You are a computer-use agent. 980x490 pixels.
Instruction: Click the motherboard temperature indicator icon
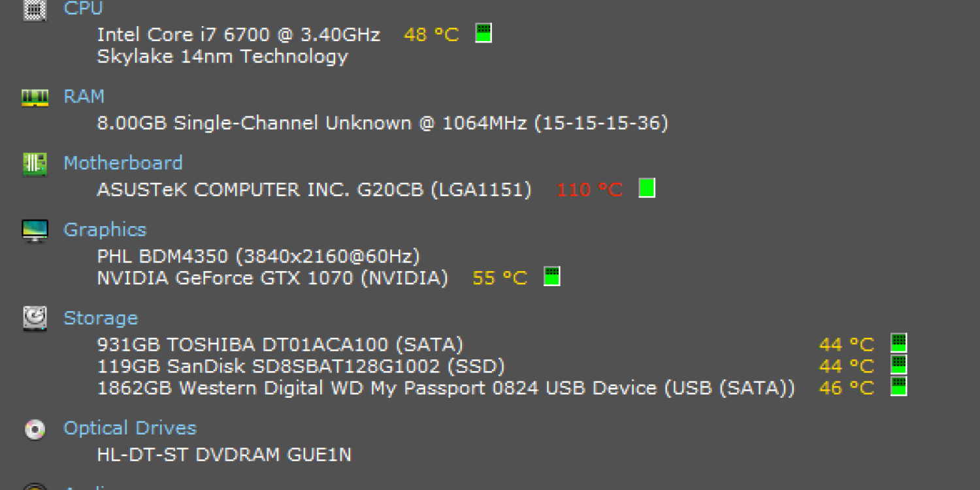pyautogui.click(x=647, y=188)
